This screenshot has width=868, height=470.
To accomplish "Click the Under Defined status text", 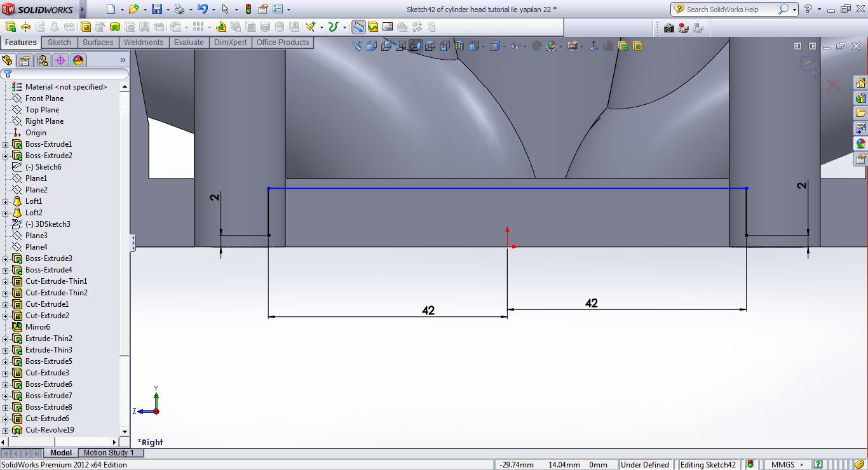I will click(x=644, y=464).
